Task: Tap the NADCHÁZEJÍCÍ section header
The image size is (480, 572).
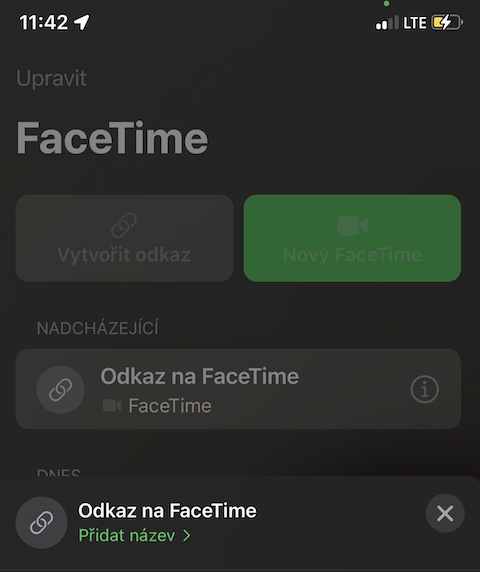Action: 98,328
